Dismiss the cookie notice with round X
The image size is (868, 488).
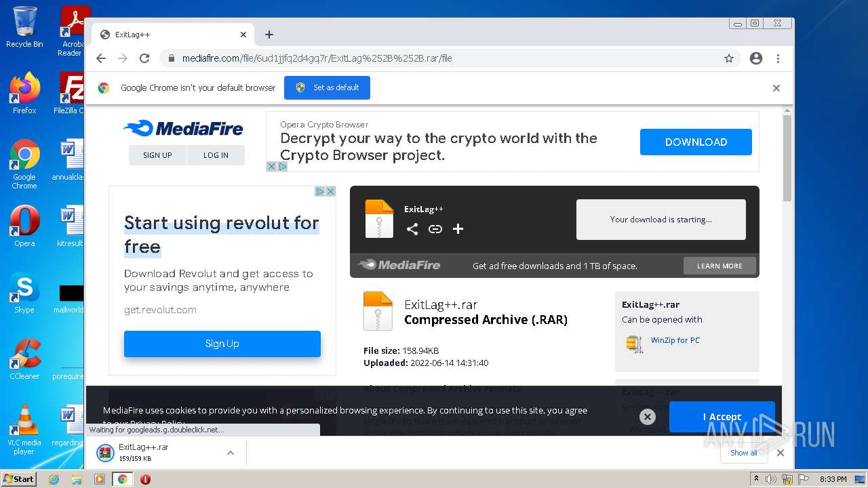(x=648, y=417)
